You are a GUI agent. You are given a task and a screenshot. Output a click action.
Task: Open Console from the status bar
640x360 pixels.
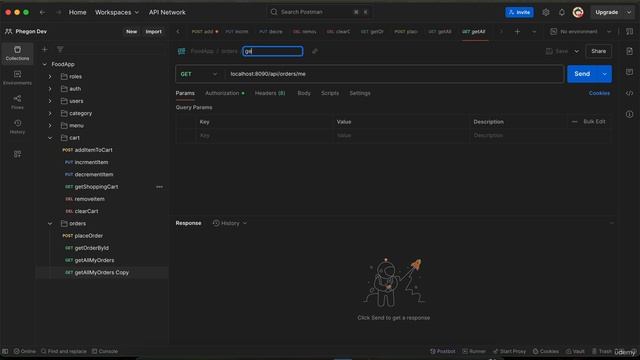pos(104,351)
